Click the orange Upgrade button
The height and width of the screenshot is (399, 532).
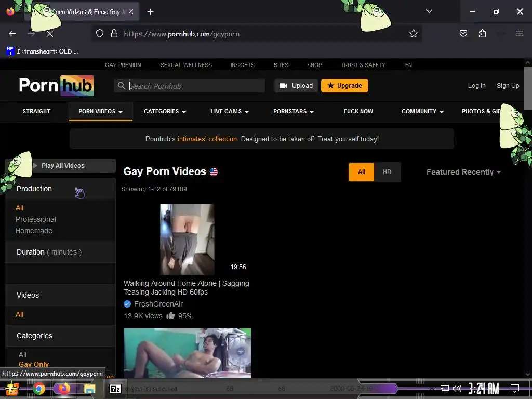[x=344, y=86]
